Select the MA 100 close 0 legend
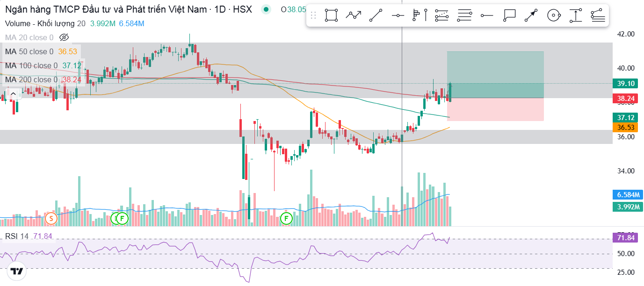Screen dimensions: 644x286 (31, 65)
